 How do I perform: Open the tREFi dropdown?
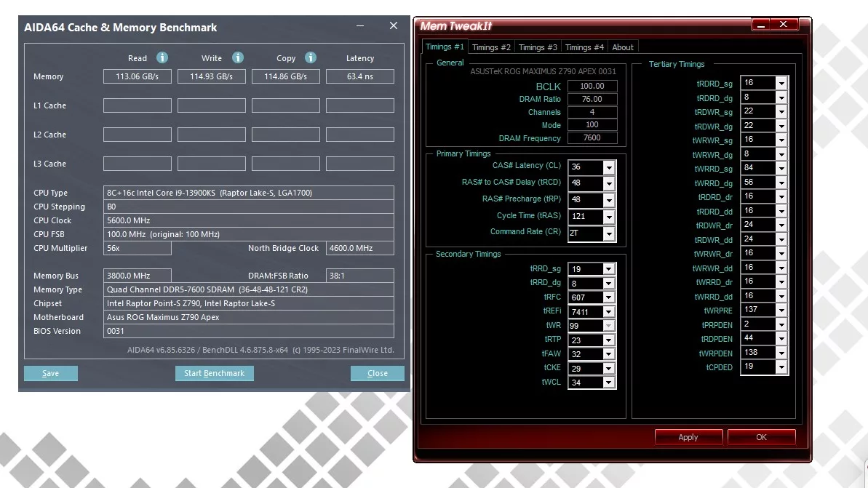tap(608, 311)
